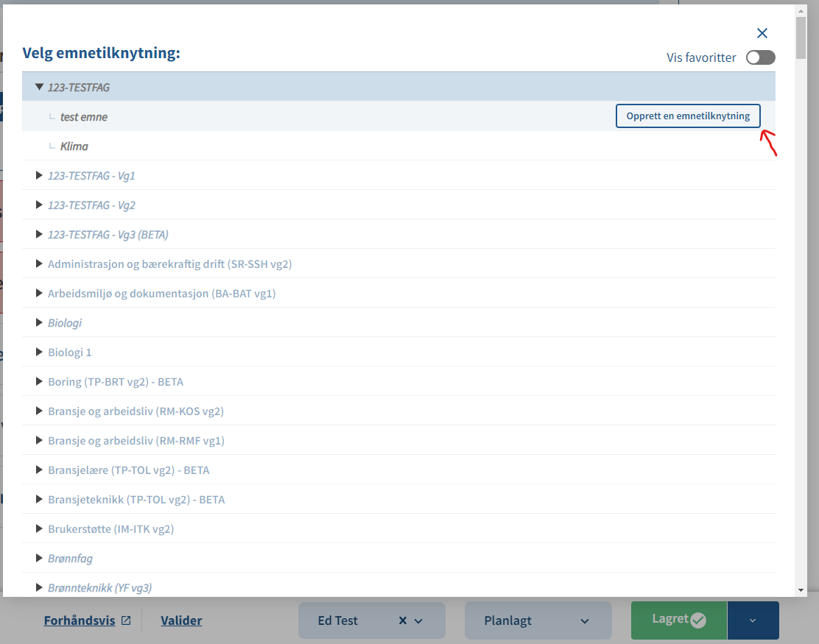The image size is (819, 644).
Task: Expand Bransjelære (TP-TOL vg2) - BETA triangle
Action: [x=39, y=470]
